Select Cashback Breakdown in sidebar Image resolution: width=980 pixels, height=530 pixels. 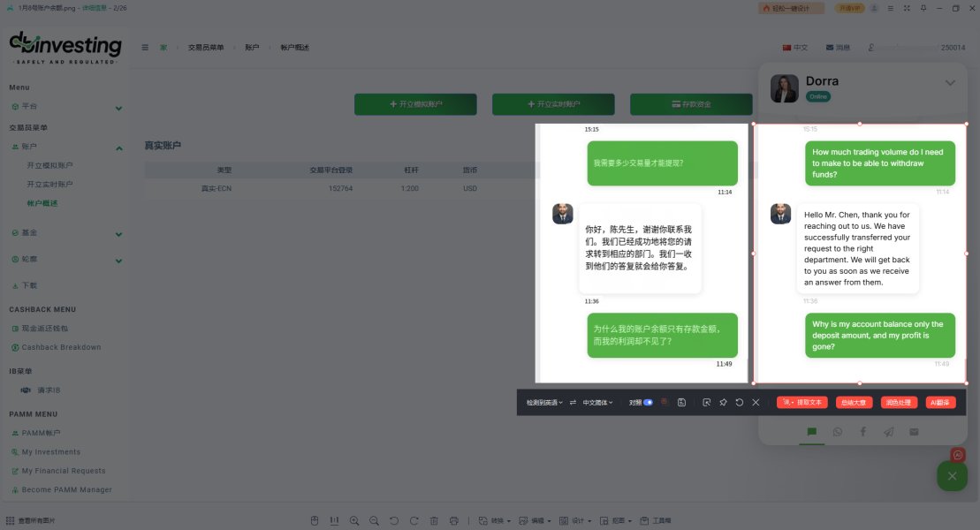(57, 347)
